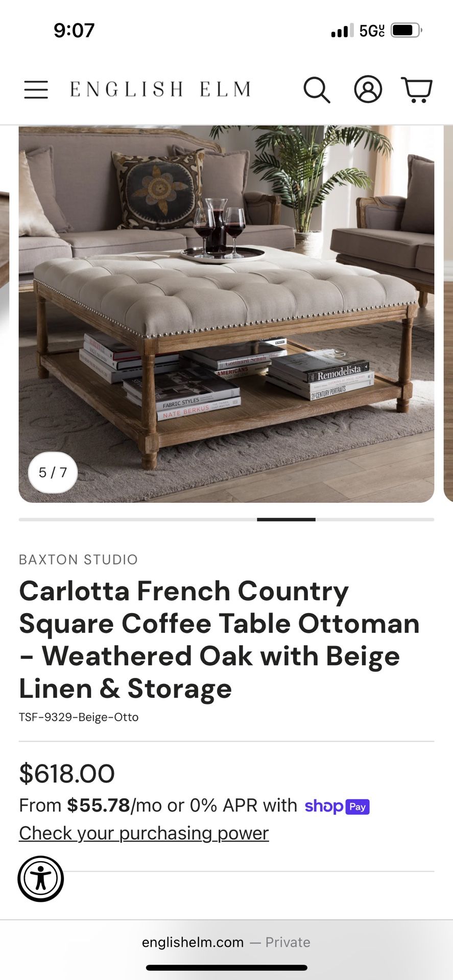Click Check your purchasing power link

coord(144,833)
